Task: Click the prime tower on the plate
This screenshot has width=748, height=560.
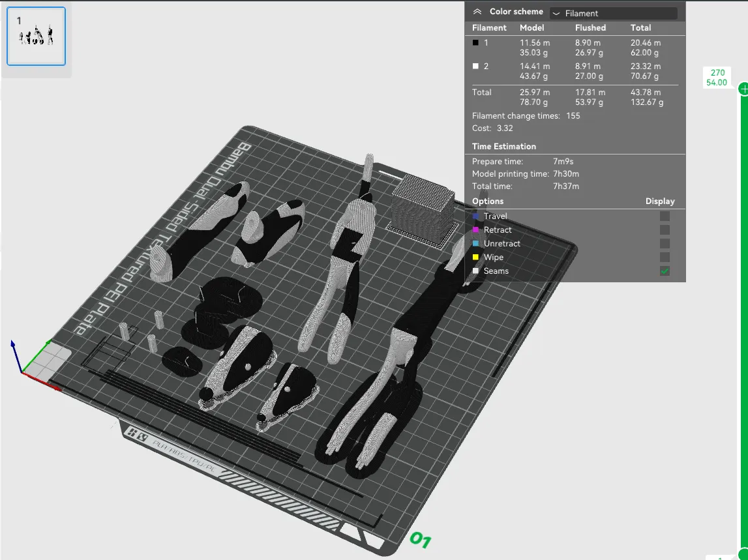Action: click(x=421, y=205)
